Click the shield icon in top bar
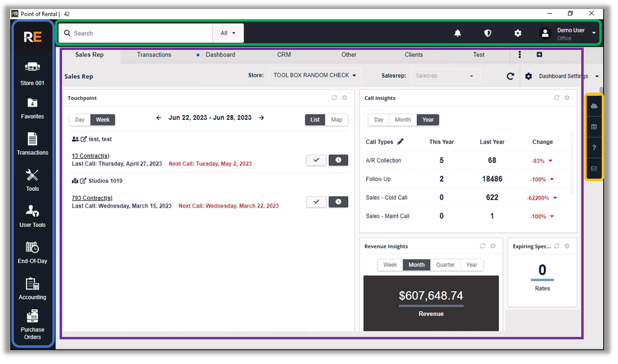Screen dimensions: 618x364 click(x=487, y=33)
